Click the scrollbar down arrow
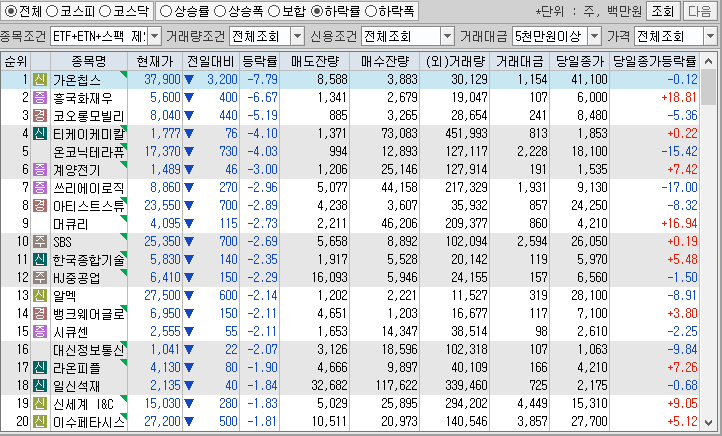 coord(709,422)
